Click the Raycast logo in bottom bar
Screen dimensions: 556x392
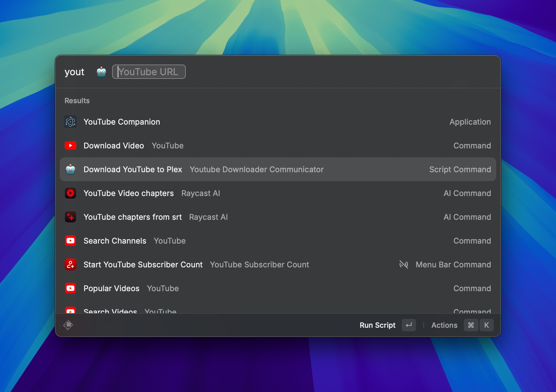click(68, 325)
